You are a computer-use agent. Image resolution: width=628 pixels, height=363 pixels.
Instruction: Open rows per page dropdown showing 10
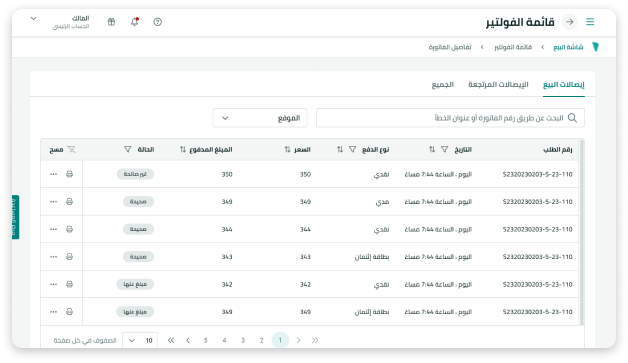[x=140, y=340]
